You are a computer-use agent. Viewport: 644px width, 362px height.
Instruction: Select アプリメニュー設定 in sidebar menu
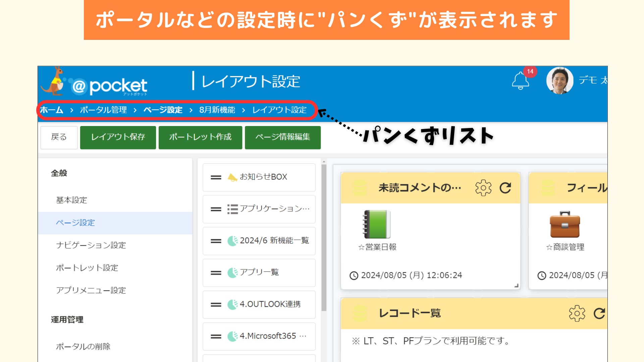[x=91, y=290]
